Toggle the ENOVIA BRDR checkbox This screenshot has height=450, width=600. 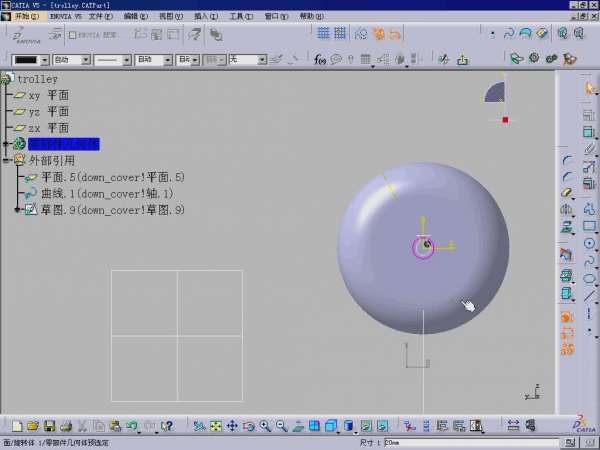[x=73, y=34]
